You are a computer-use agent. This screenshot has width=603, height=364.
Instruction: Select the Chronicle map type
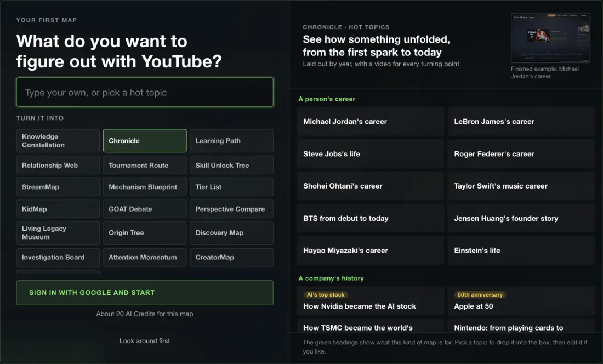pyautogui.click(x=145, y=141)
